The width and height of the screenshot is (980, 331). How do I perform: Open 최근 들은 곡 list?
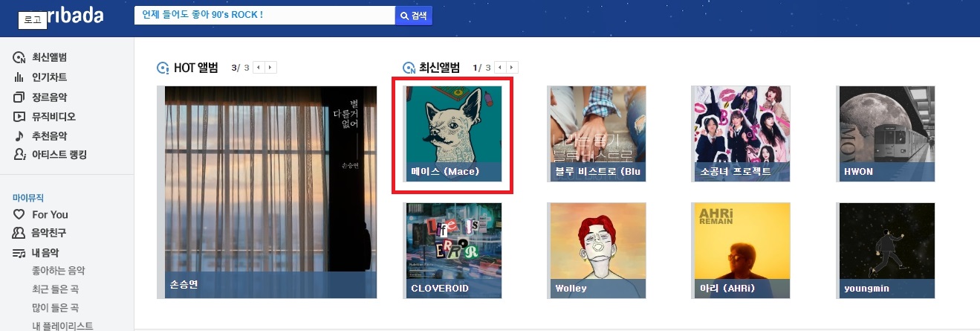coord(56,289)
